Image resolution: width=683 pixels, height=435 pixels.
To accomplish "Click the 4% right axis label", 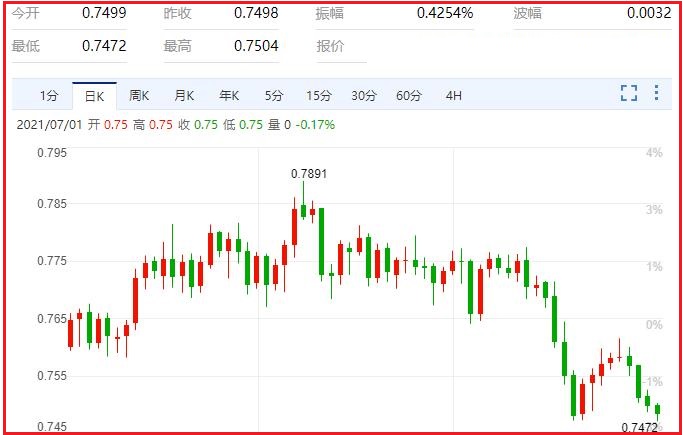I will 654,153.
